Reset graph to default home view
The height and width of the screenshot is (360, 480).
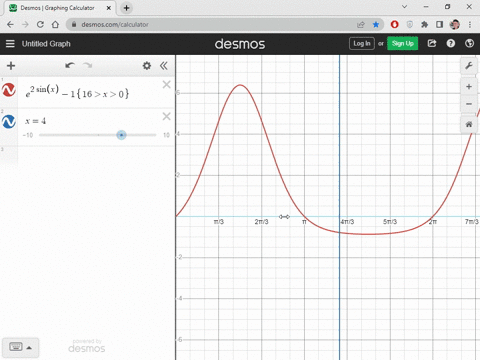(x=469, y=124)
